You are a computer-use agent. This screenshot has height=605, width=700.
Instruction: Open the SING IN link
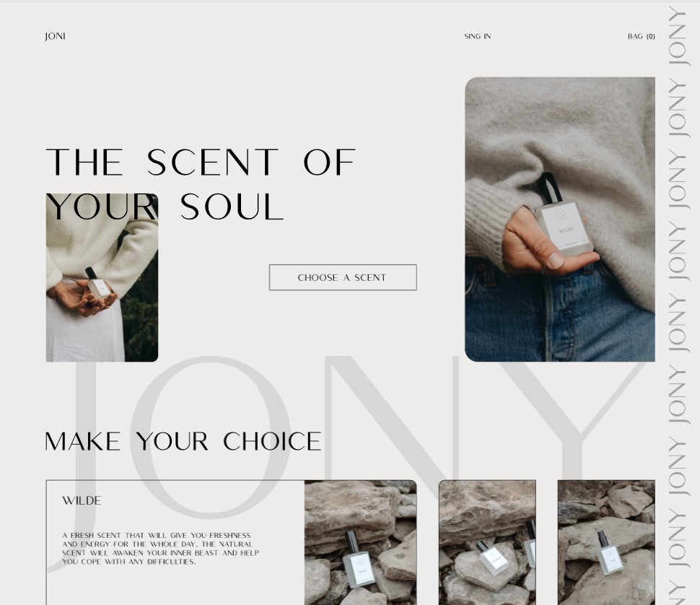click(477, 36)
